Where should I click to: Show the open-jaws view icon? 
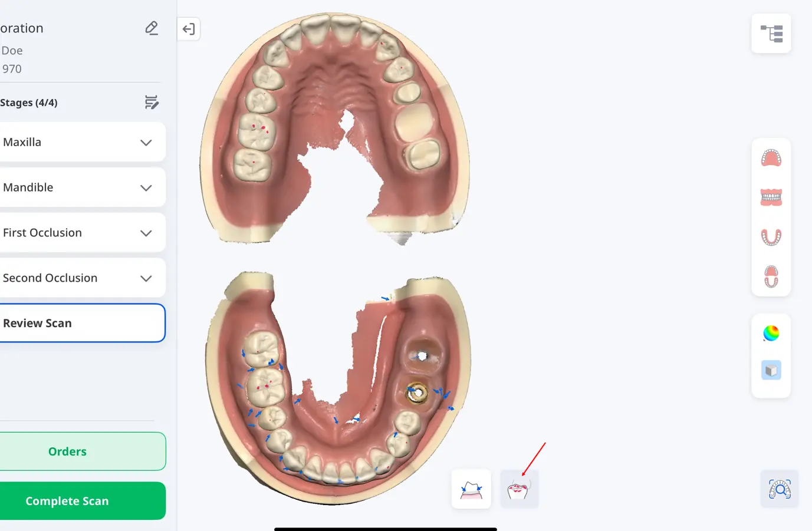click(771, 276)
